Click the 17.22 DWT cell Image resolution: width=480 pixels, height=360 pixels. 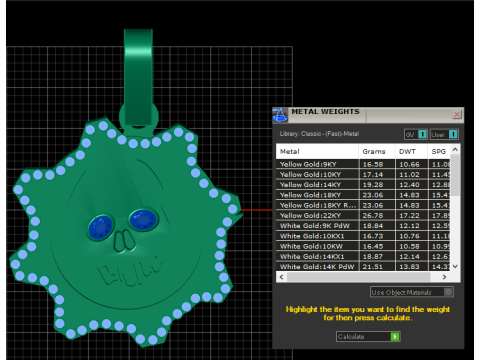(411, 215)
